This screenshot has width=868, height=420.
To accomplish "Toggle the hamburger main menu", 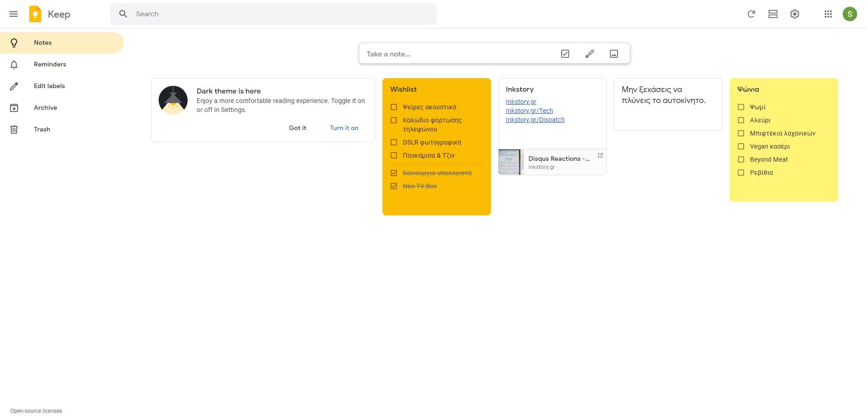I will (14, 14).
